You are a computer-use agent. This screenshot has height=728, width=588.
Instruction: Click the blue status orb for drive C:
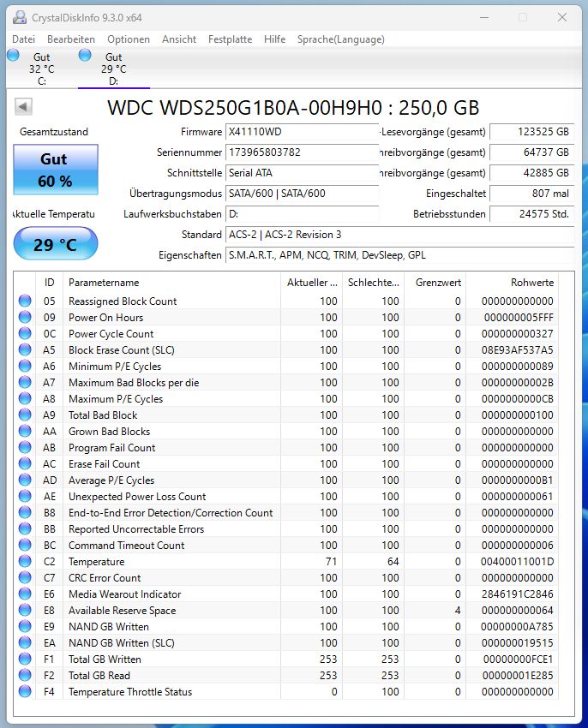[x=14, y=56]
